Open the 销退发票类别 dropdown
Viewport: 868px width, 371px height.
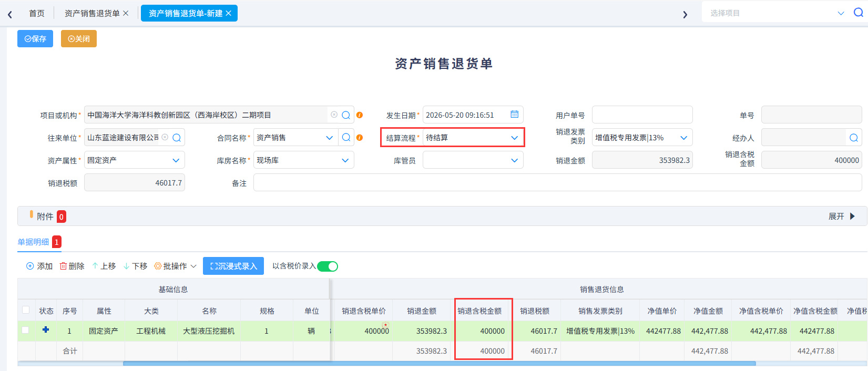683,138
